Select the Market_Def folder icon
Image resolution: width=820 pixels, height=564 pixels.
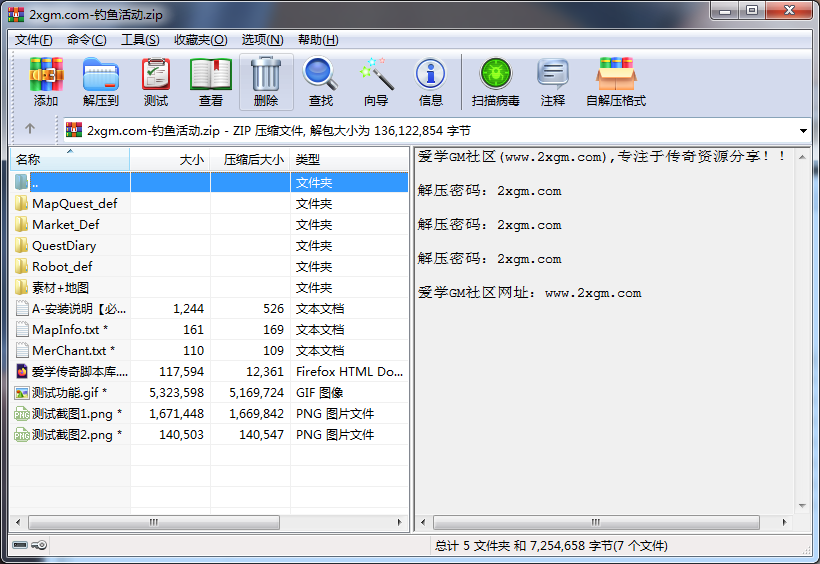pos(21,224)
